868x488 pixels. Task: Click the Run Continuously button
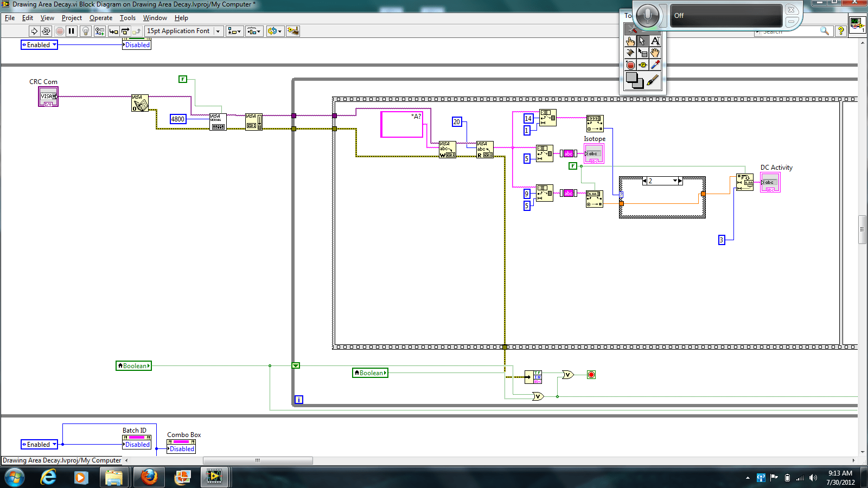coord(46,31)
